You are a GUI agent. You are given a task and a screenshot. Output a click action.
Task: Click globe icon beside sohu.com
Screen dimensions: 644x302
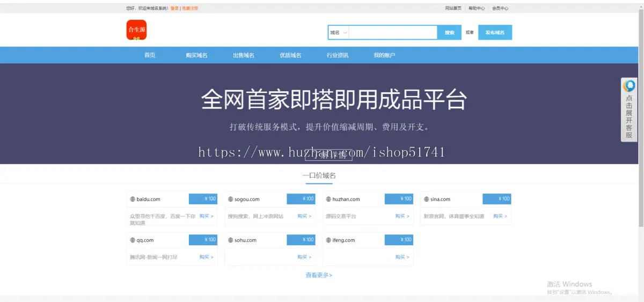(x=230, y=240)
